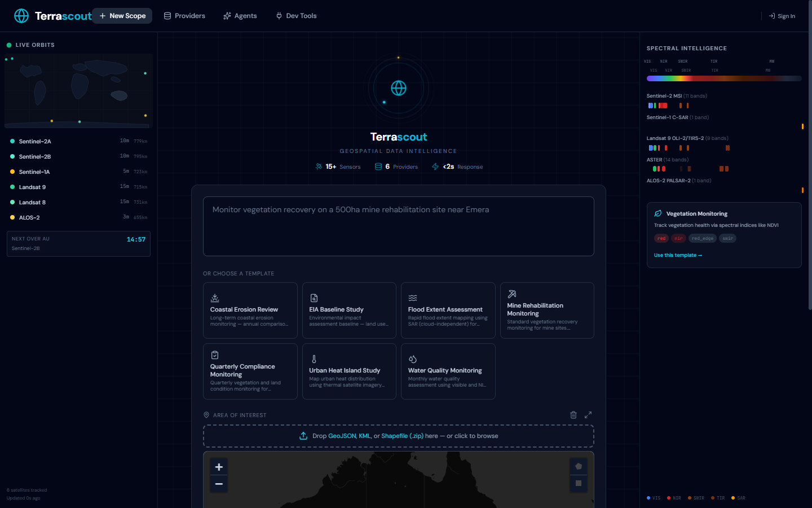Viewport: 812px width, 508px height.
Task: Open the live orbits world map
Action: tap(78, 91)
